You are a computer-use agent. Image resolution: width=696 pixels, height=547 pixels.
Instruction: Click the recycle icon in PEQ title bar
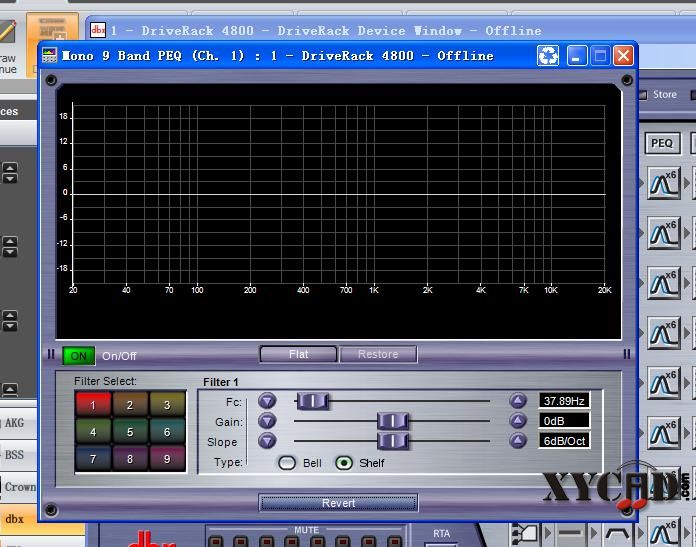pyautogui.click(x=548, y=56)
